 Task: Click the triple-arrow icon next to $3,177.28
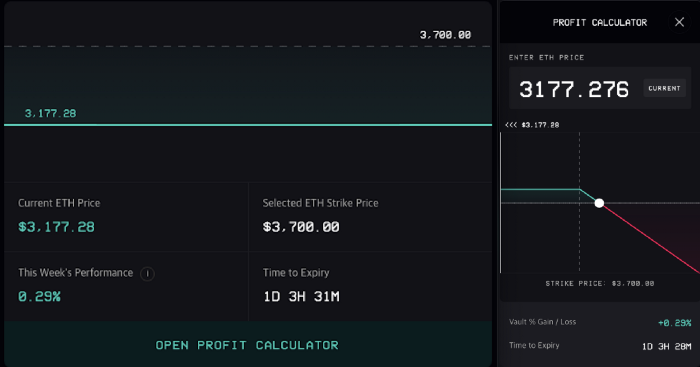(x=511, y=125)
